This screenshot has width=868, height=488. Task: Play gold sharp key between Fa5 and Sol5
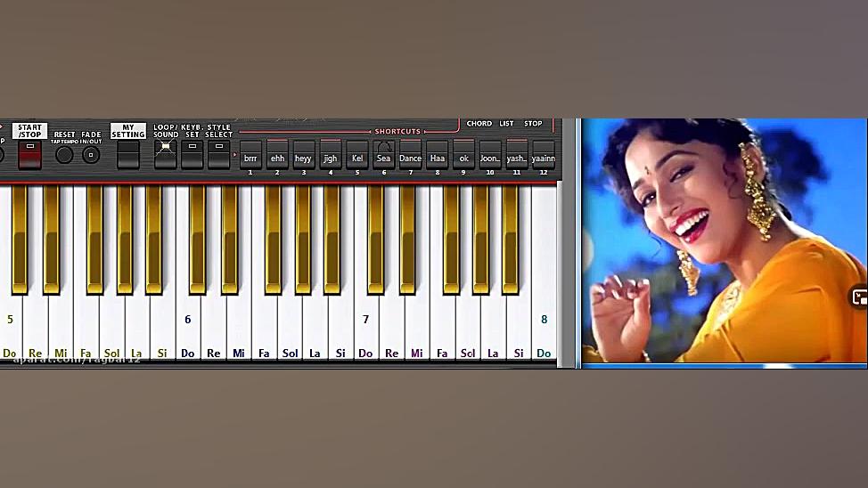tap(94, 239)
